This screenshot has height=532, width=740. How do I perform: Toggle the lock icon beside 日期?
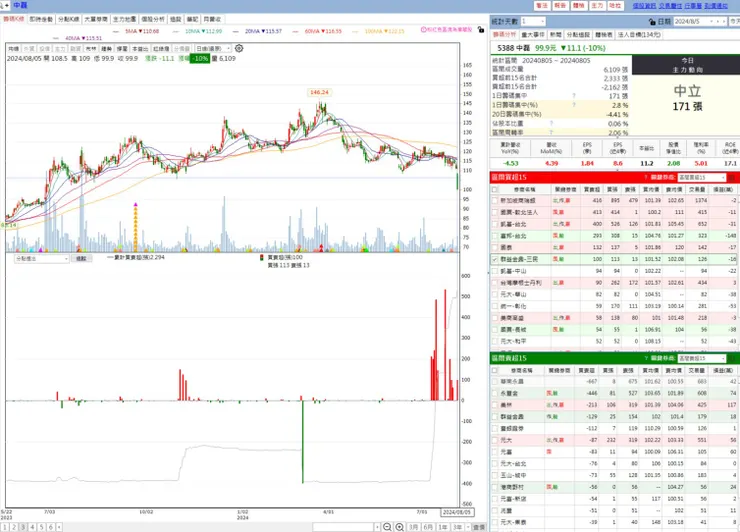[x=652, y=22]
